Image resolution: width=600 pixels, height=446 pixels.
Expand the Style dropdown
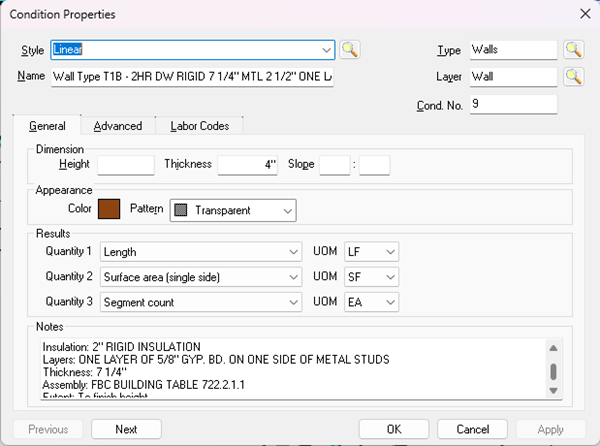pos(326,50)
